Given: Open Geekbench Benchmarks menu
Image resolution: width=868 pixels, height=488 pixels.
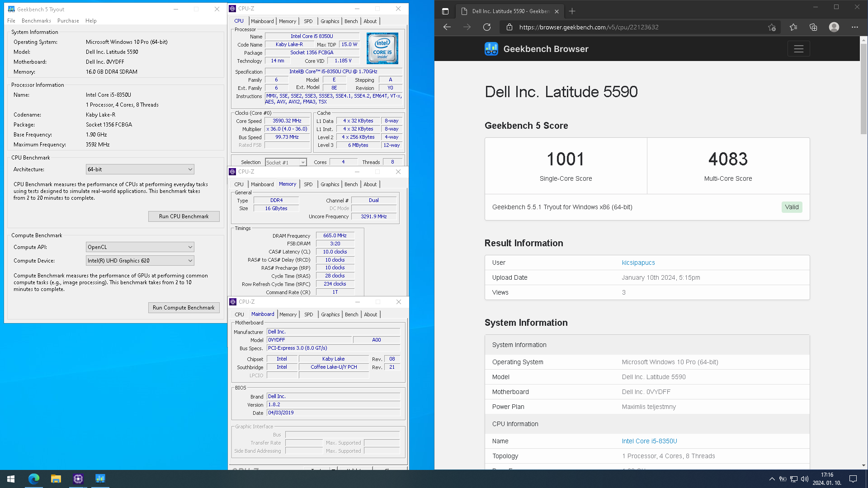Looking at the screenshot, I should pyautogui.click(x=36, y=21).
